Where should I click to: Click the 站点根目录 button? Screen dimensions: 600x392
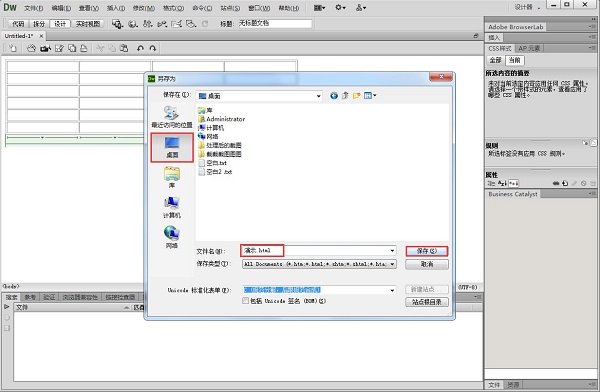(427, 302)
